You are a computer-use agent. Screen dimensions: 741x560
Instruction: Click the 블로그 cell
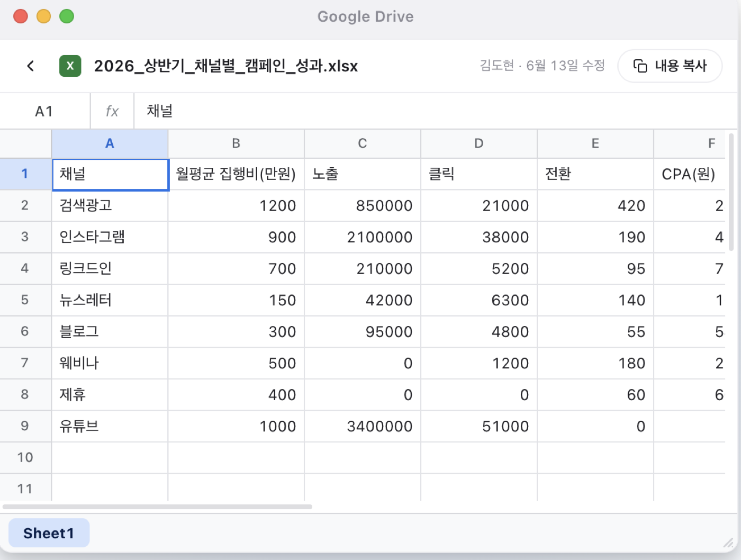(110, 331)
